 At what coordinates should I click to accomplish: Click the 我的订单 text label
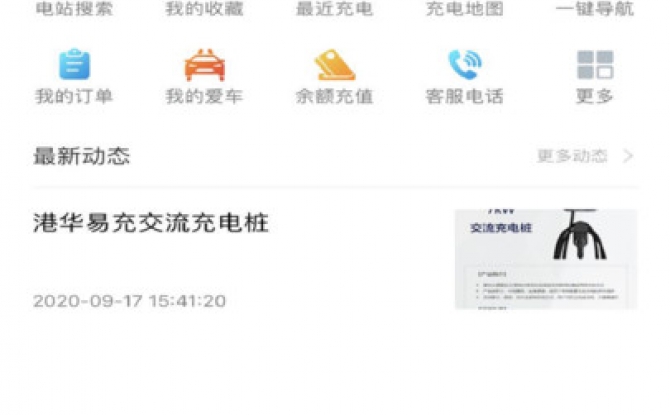tap(74, 96)
